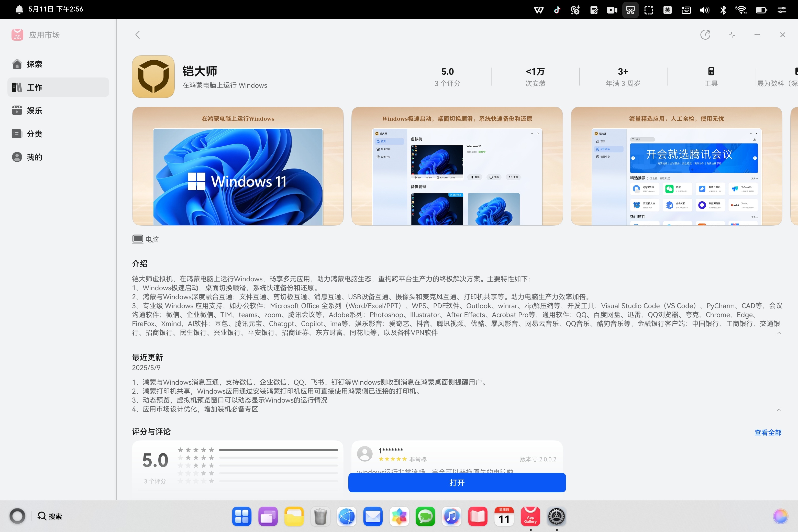
Task: Open the 腾讯会议 app market screenshot
Action: pyautogui.click(x=677, y=166)
